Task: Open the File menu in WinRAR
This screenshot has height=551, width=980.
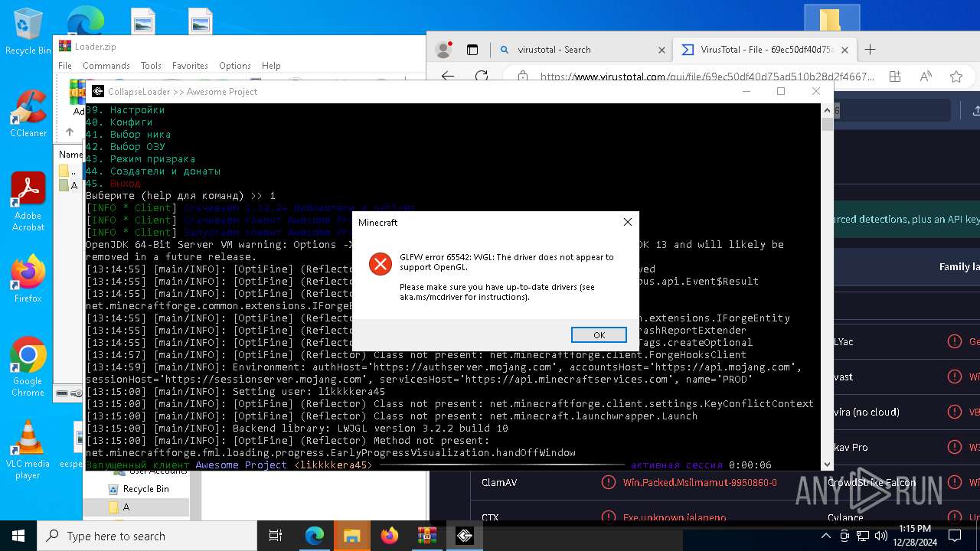Action: (x=65, y=66)
